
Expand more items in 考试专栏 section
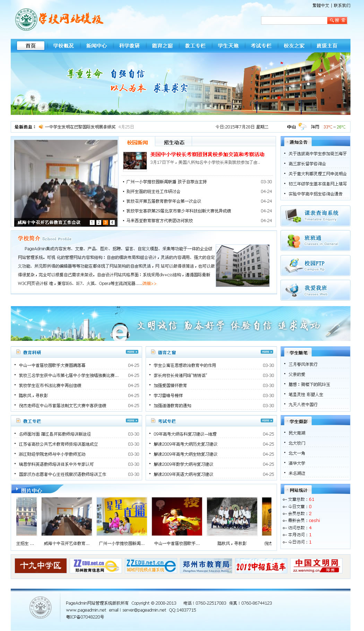click(267, 421)
